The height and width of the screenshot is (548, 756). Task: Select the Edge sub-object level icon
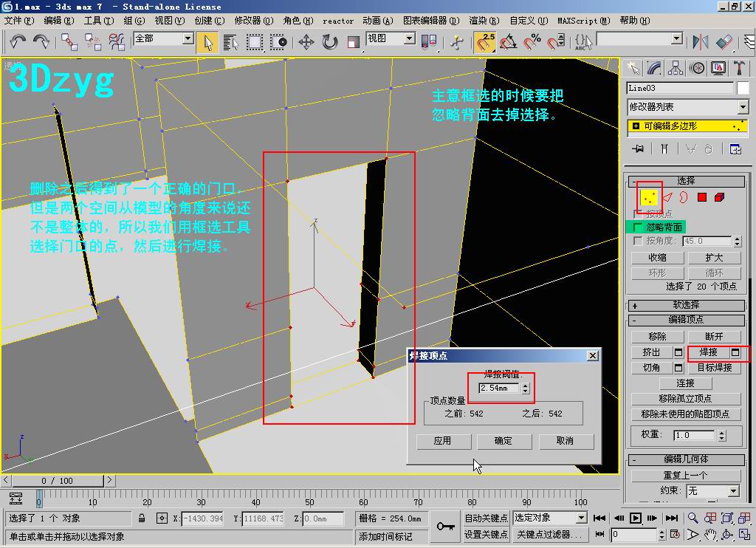(x=667, y=197)
